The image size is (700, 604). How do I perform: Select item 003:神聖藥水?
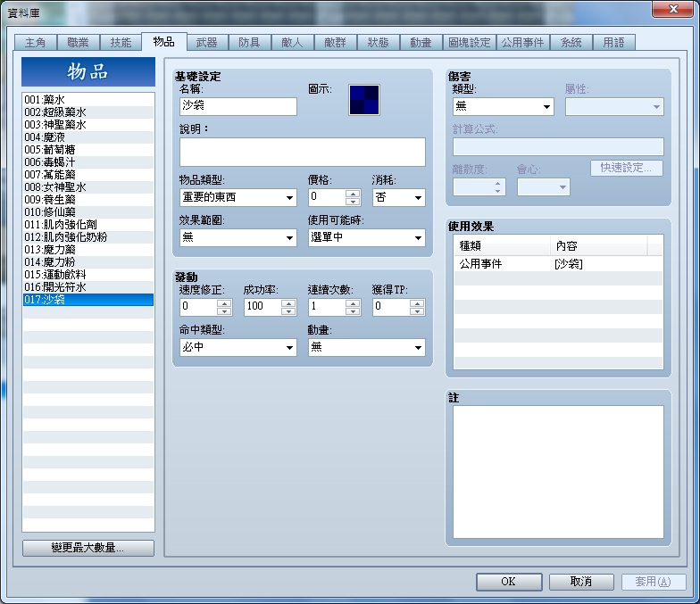point(88,125)
